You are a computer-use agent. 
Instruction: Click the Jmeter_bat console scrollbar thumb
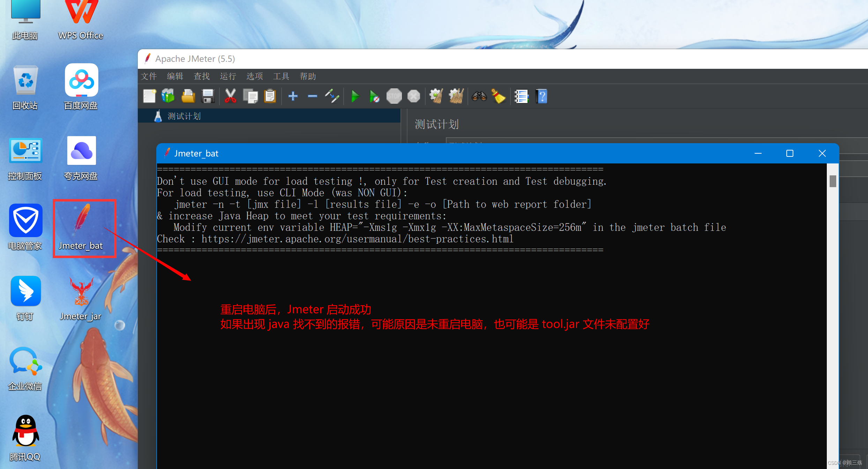pos(833,181)
